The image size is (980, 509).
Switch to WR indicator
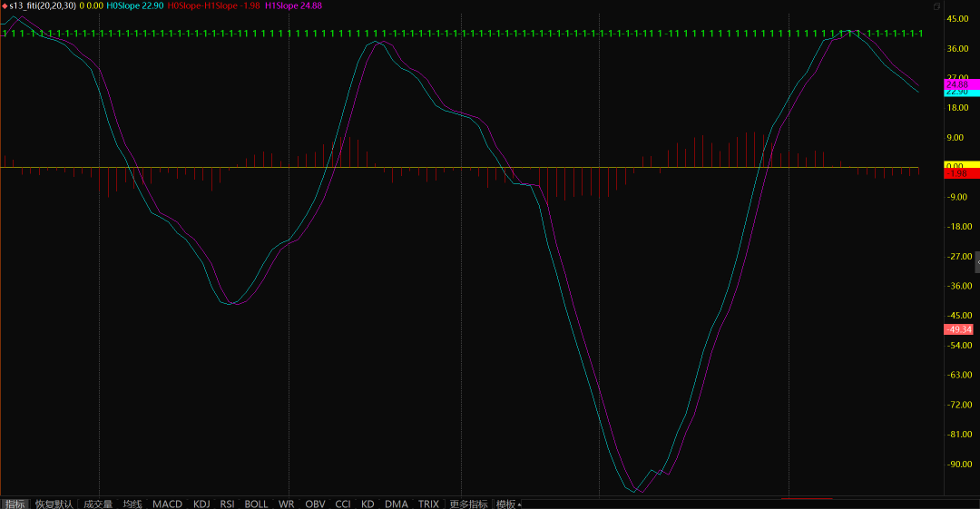click(x=286, y=504)
